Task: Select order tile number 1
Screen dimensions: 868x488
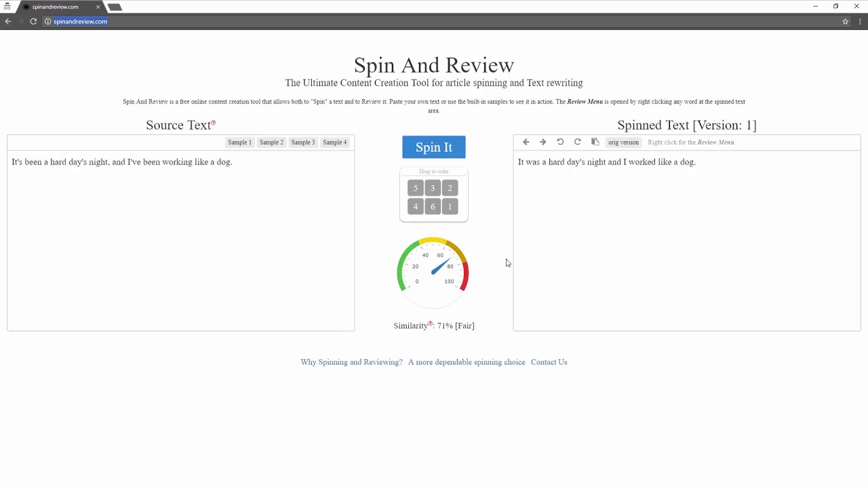Action: [x=450, y=207]
